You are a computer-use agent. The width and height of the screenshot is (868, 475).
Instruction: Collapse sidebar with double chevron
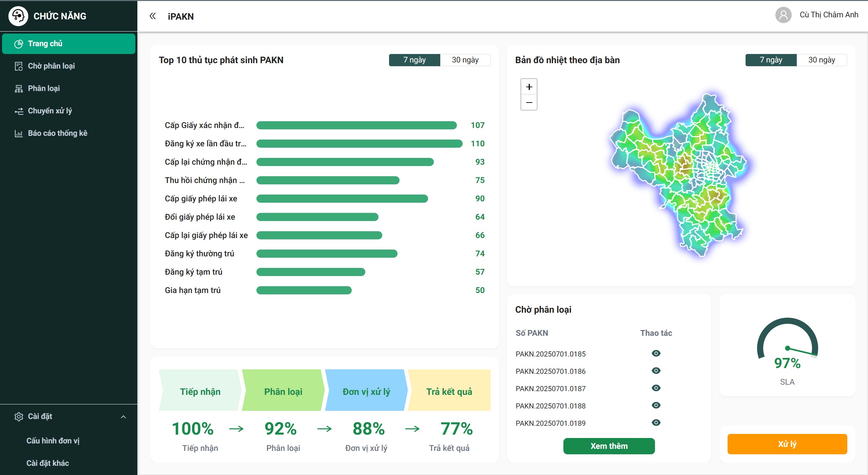pos(153,16)
